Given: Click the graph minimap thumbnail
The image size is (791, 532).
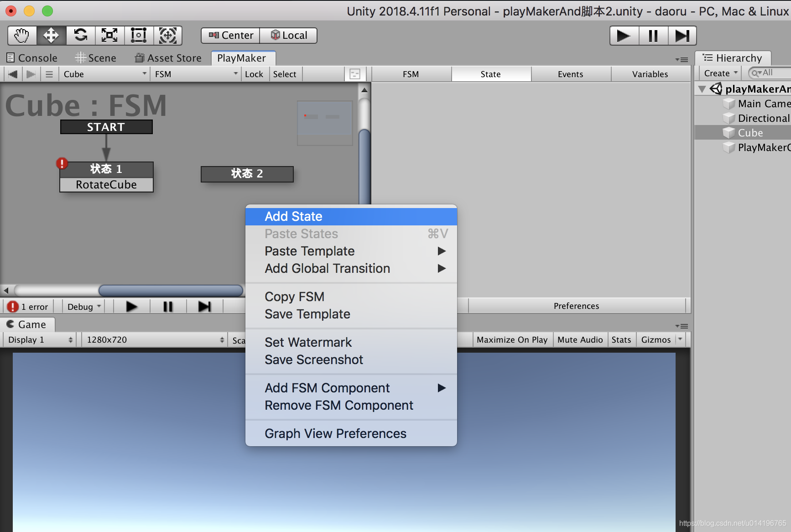Looking at the screenshot, I should [325, 123].
